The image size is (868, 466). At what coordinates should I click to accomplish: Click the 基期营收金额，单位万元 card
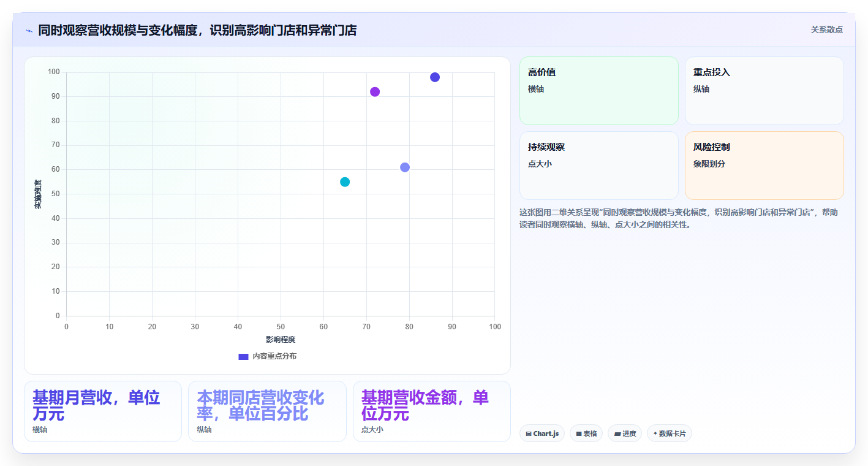coord(432,411)
